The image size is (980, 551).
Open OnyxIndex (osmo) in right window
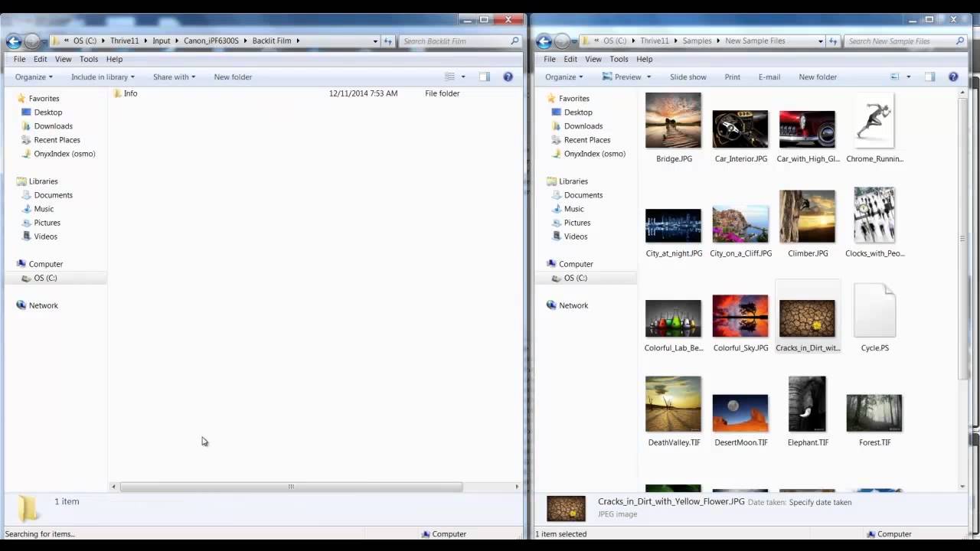pos(594,154)
